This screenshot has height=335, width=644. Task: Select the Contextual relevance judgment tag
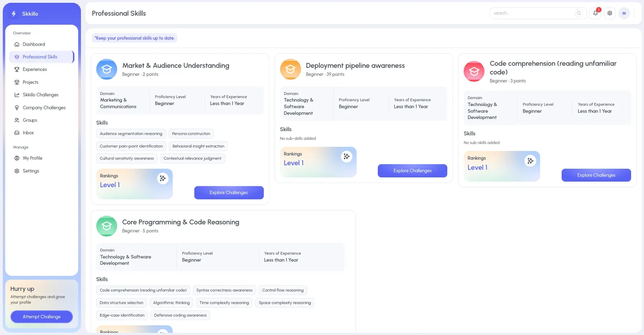pyautogui.click(x=192, y=158)
